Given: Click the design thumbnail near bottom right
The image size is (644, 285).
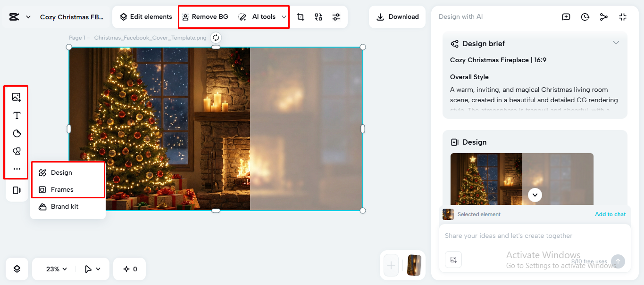Looking at the screenshot, I should pyautogui.click(x=413, y=265).
